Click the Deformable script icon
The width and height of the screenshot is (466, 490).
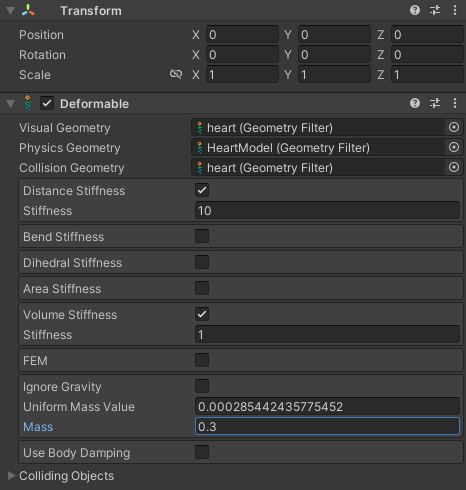[28, 103]
